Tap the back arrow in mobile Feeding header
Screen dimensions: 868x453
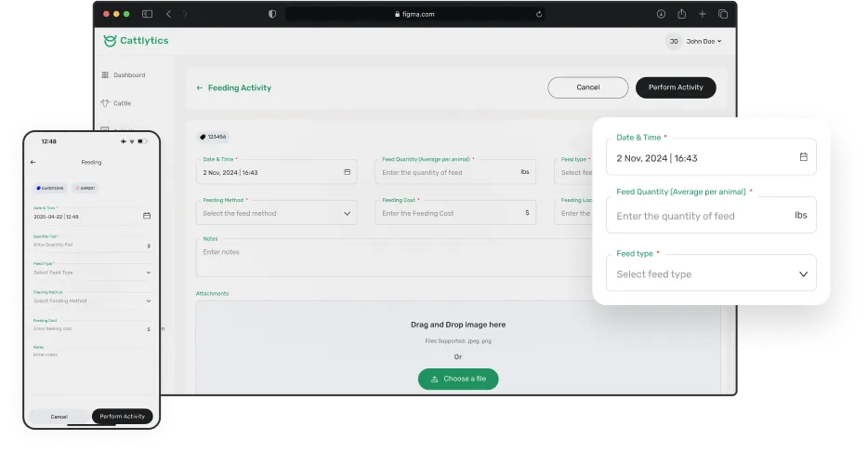pos(33,162)
